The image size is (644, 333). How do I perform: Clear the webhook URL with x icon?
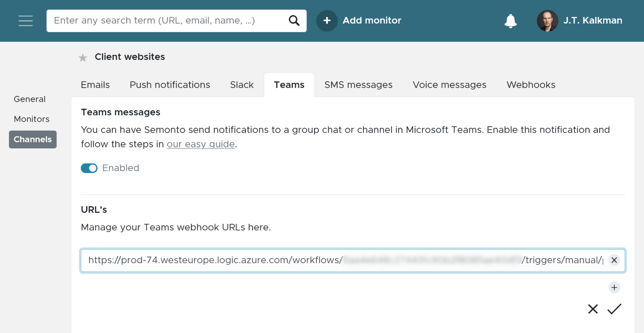(x=614, y=260)
